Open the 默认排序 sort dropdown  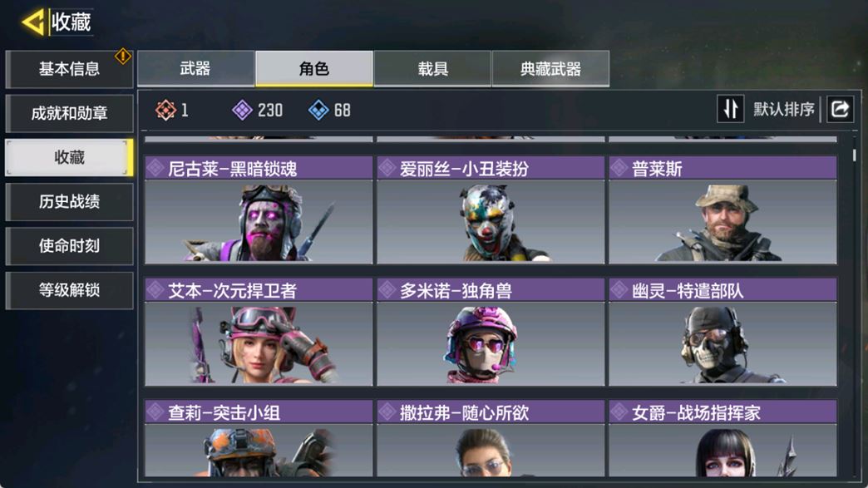[x=784, y=109]
